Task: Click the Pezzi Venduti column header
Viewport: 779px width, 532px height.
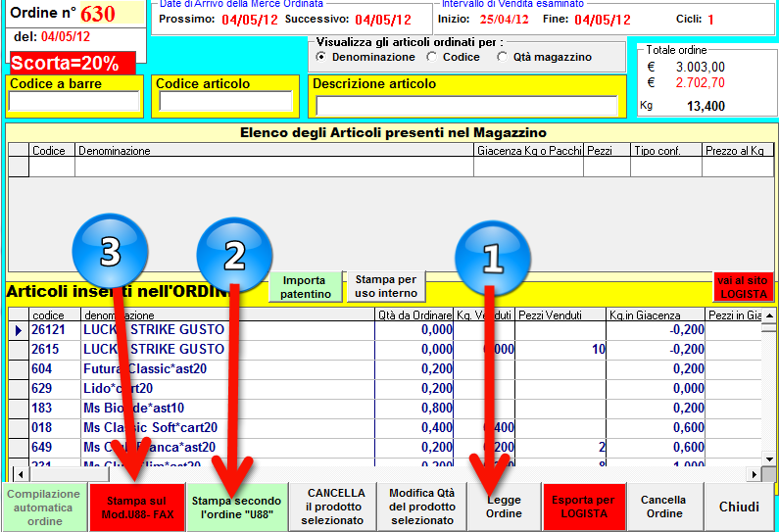Action: click(x=560, y=314)
